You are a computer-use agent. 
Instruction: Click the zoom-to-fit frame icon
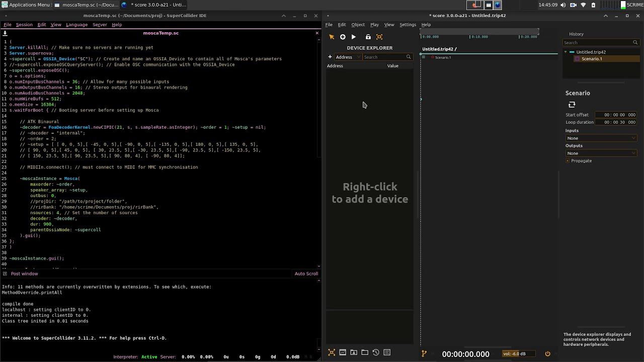(379, 37)
